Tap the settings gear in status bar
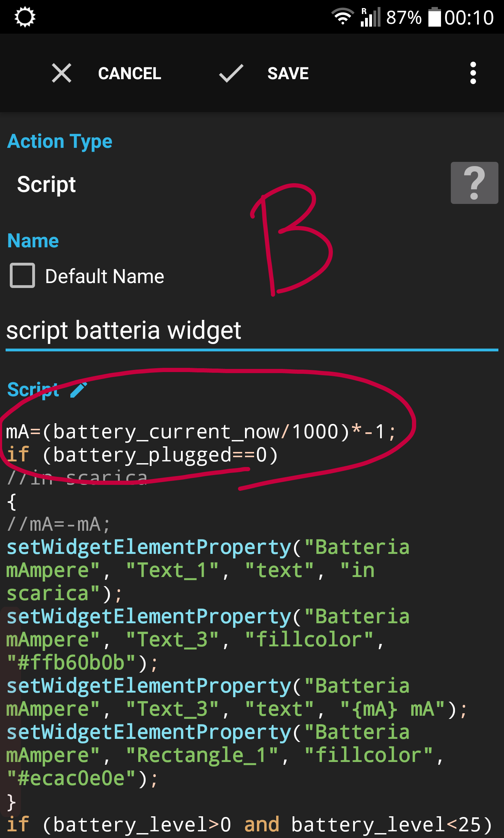This screenshot has width=504, height=838. tap(25, 17)
